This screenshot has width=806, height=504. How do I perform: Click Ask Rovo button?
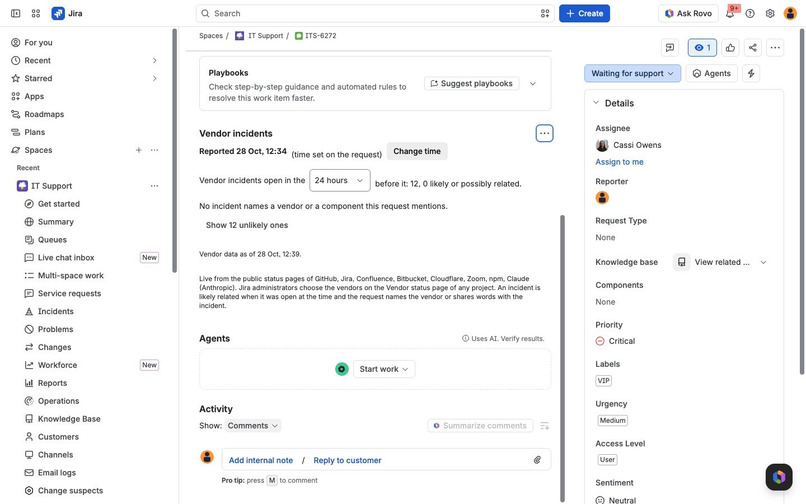[x=688, y=13]
